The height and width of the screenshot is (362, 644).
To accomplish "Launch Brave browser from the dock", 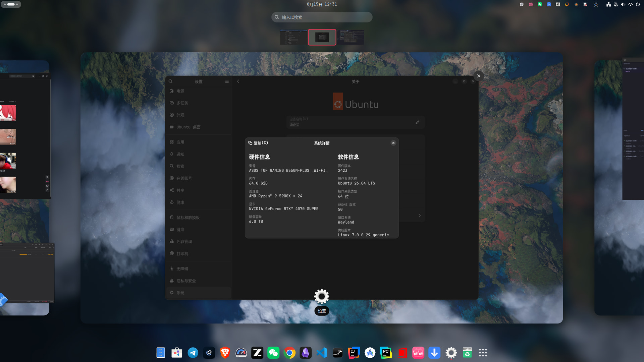I will [x=225, y=353].
